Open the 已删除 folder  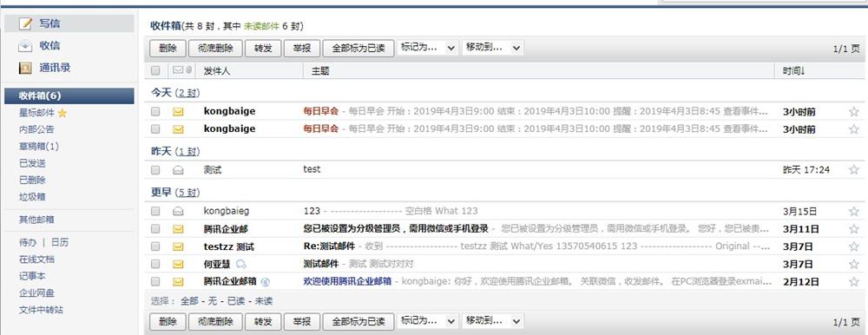pos(32,180)
